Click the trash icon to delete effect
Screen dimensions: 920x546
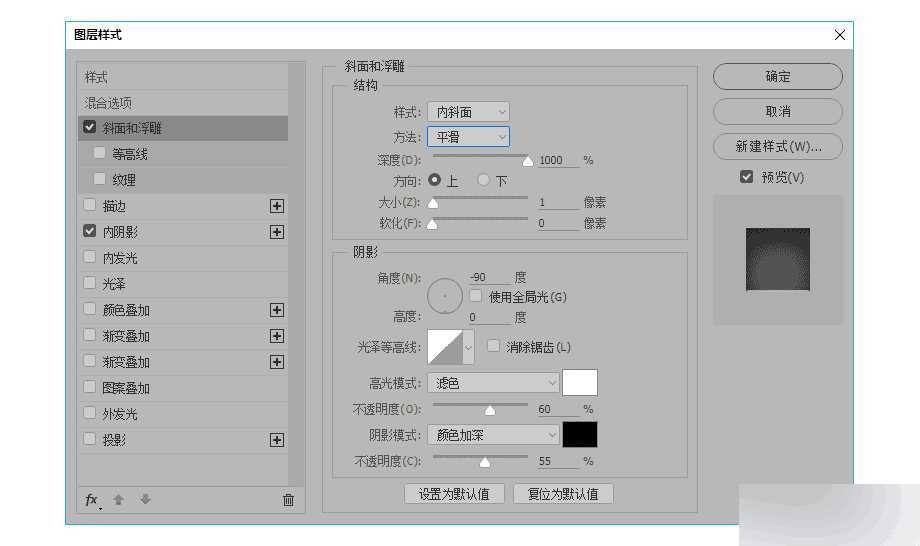click(288, 499)
